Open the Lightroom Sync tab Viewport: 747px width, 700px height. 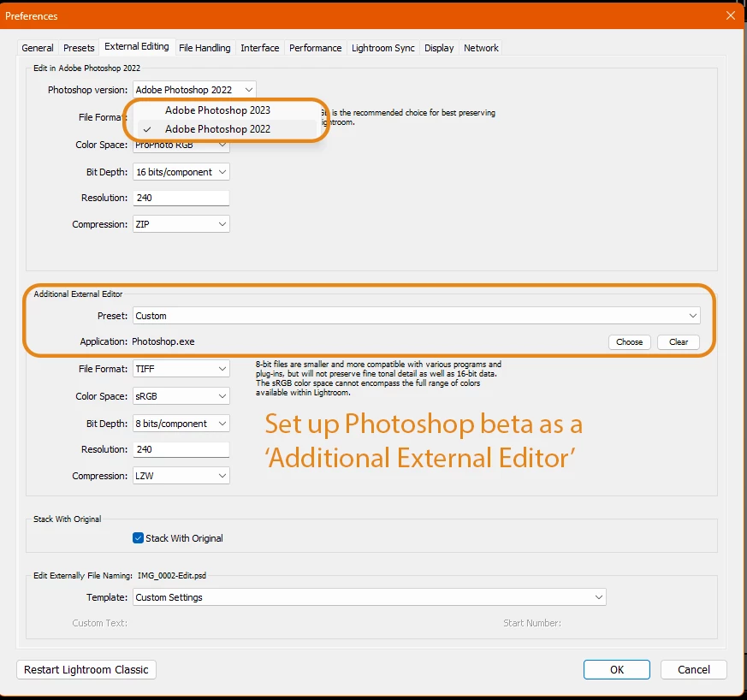pyautogui.click(x=383, y=48)
